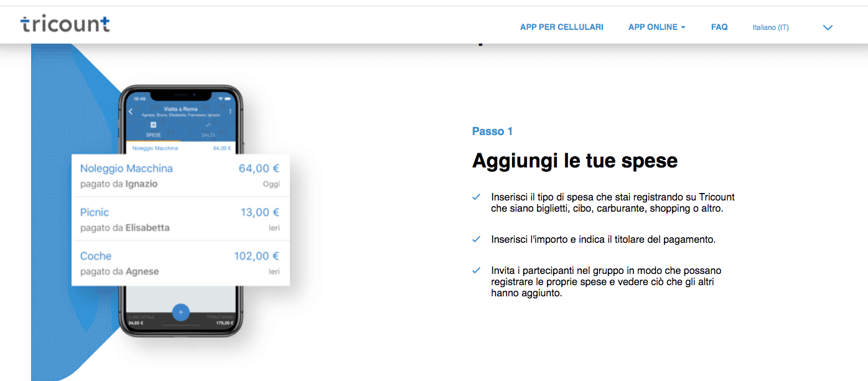Viewport: 868px width, 381px height.
Task: Click the 'Inserisci l'importo e indica' sentence
Action: 604,240
